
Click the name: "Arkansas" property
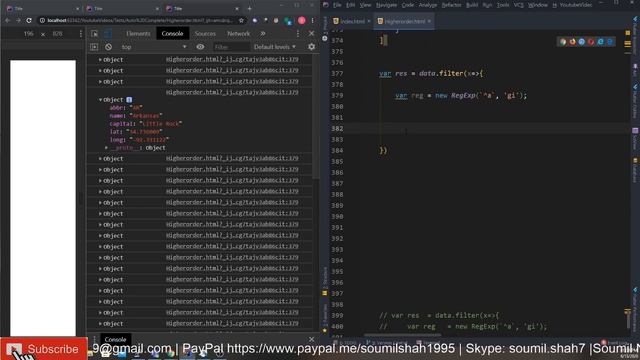coord(136,116)
